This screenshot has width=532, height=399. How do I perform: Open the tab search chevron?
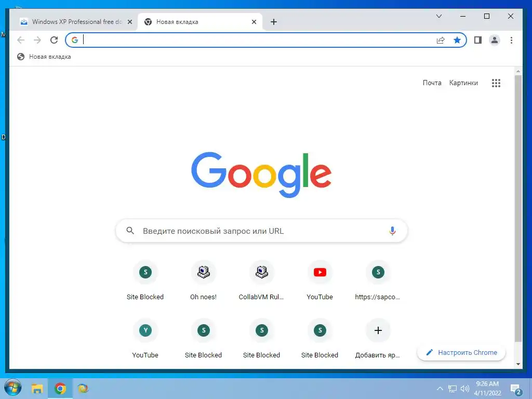point(438,16)
